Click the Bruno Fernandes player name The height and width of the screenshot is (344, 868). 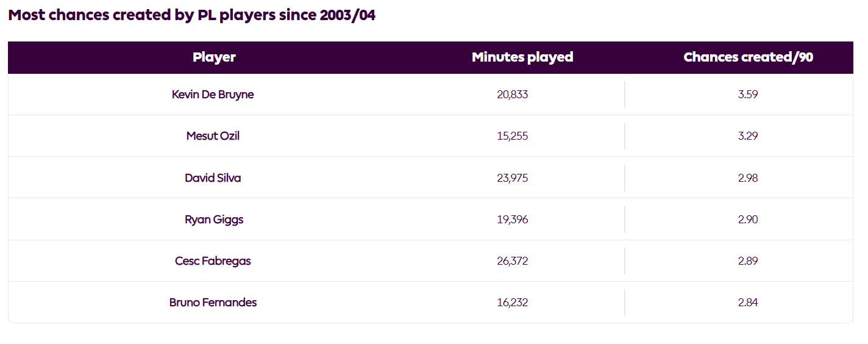(x=213, y=303)
